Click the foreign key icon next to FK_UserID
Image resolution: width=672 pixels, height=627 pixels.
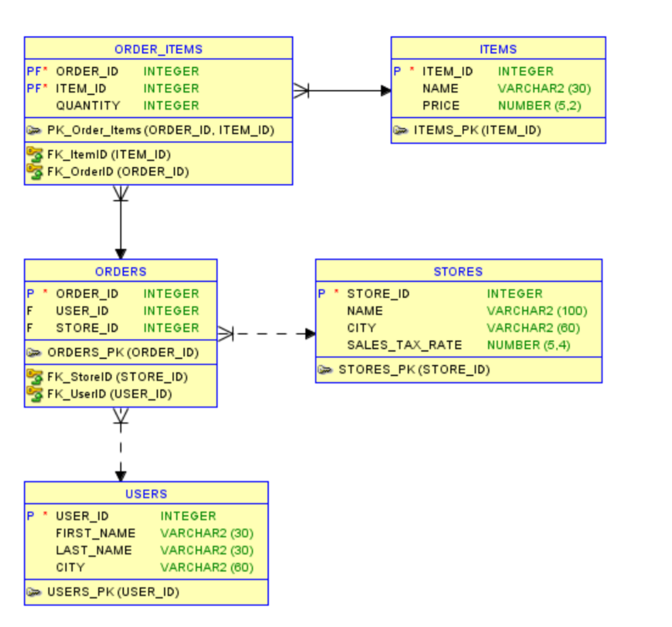35,394
